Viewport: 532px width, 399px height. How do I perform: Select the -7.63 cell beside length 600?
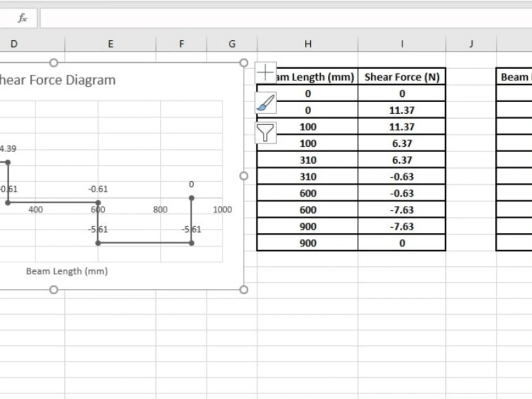(x=402, y=210)
